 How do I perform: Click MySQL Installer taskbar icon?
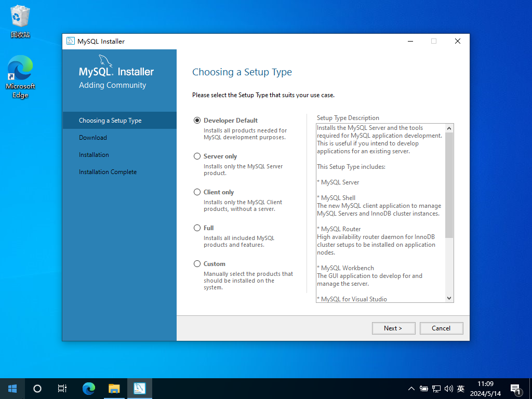click(x=139, y=388)
